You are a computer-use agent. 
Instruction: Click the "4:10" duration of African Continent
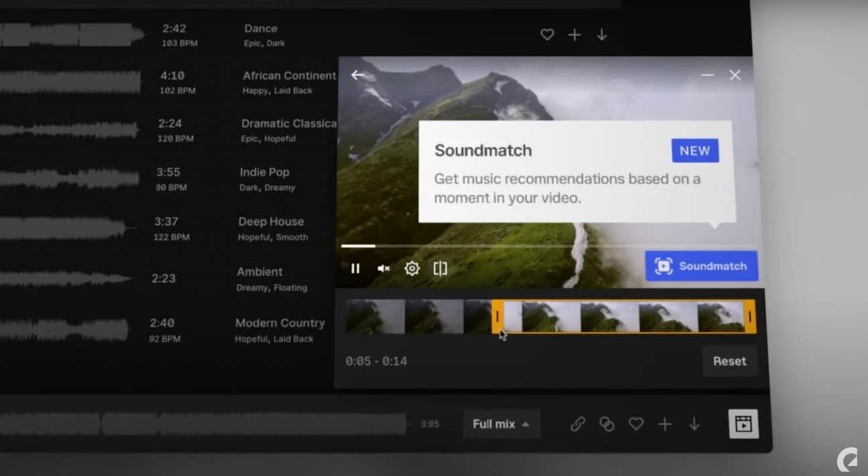[172, 76]
